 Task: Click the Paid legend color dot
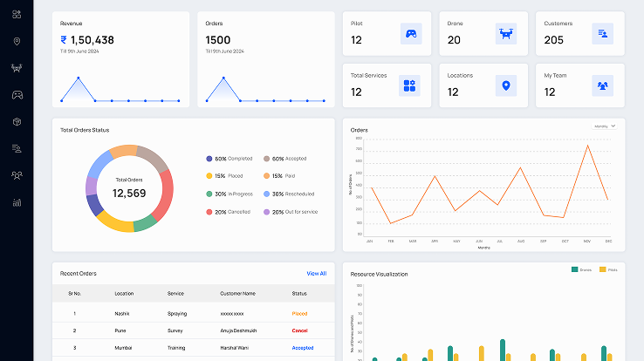(266, 176)
